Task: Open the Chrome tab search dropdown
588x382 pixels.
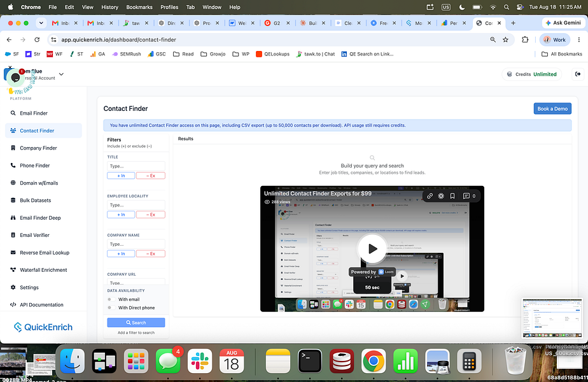Action: [x=41, y=23]
